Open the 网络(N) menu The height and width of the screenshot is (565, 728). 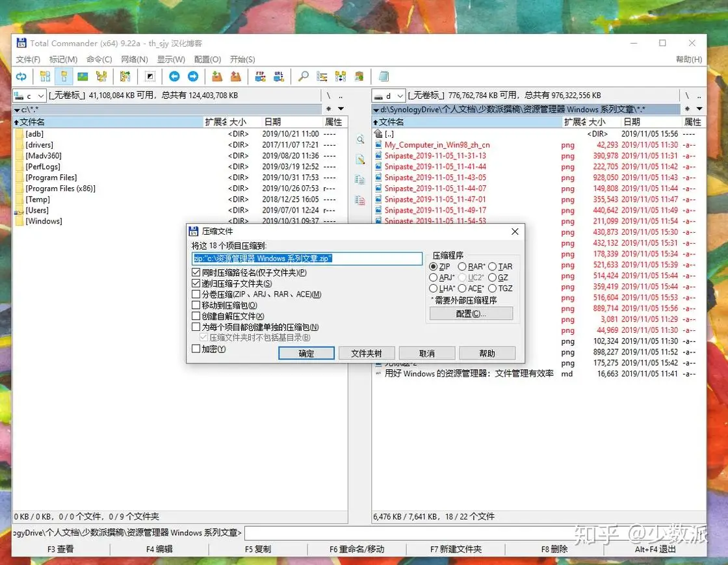pyautogui.click(x=135, y=59)
